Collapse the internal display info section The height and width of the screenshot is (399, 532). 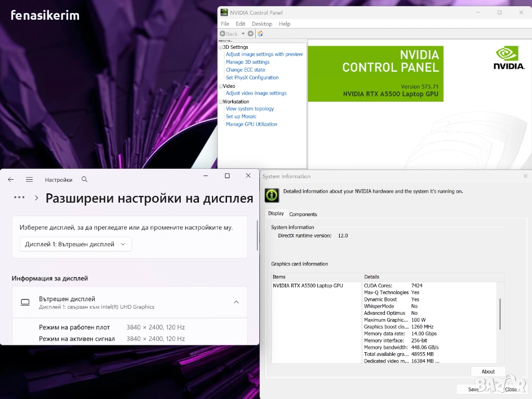tap(236, 302)
